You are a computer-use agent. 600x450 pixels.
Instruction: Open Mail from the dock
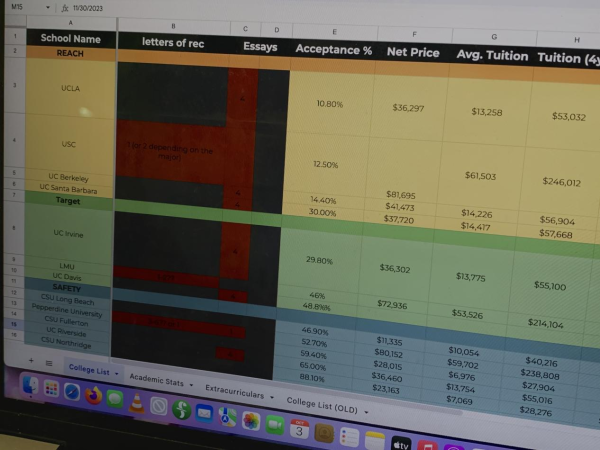click(x=204, y=414)
